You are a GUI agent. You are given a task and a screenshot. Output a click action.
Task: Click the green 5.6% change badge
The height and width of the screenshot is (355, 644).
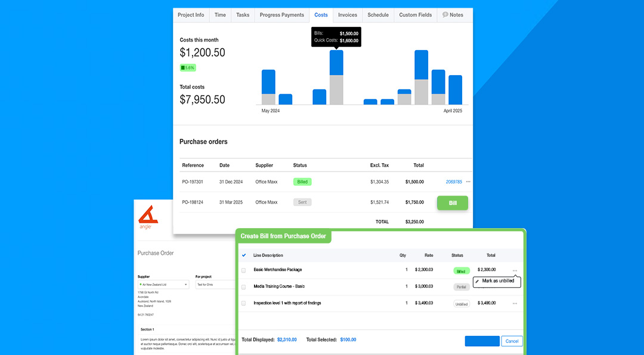188,68
